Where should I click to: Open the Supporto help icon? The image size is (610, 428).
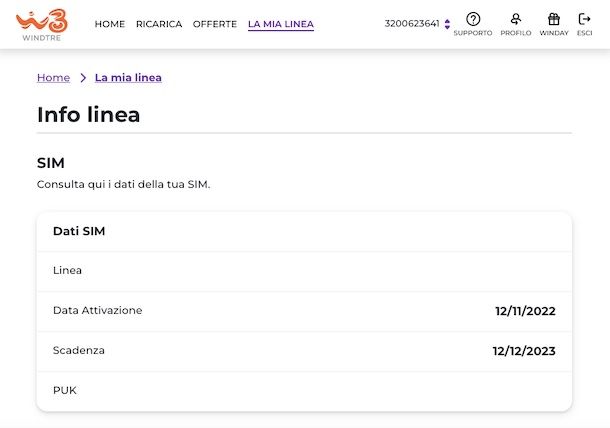(x=473, y=19)
